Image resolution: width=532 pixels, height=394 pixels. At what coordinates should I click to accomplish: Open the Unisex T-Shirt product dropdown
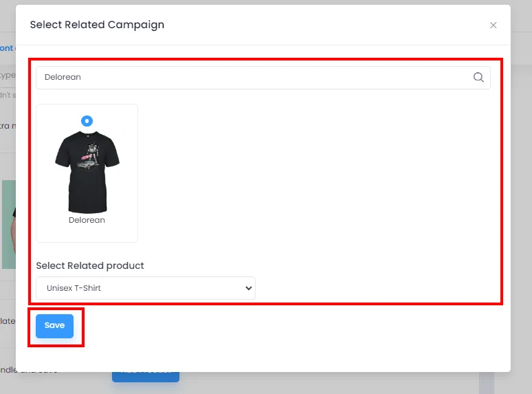146,288
